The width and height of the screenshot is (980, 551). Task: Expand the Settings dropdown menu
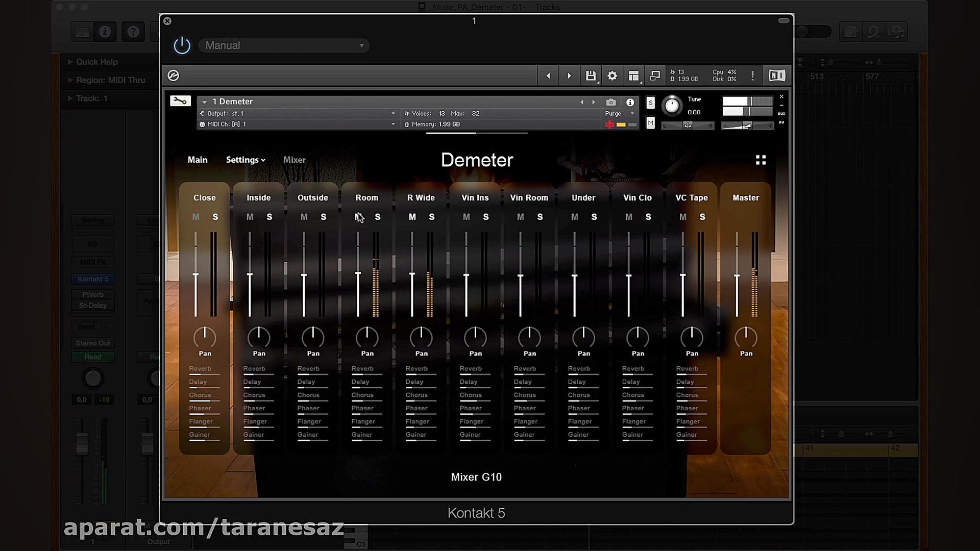tap(246, 160)
